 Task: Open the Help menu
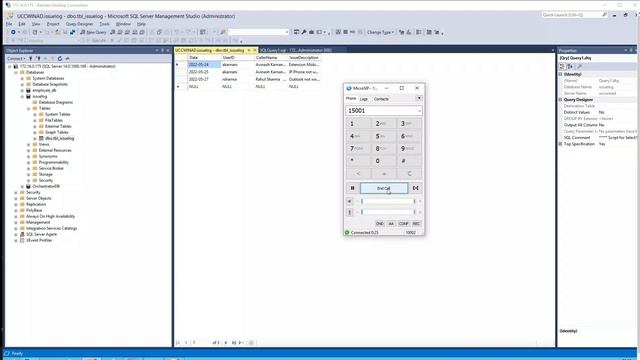[x=141, y=24]
